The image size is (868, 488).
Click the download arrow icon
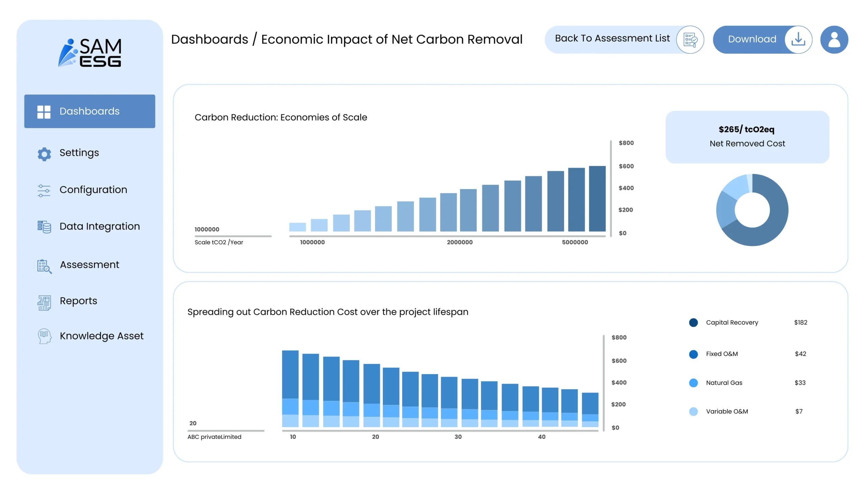[798, 40]
